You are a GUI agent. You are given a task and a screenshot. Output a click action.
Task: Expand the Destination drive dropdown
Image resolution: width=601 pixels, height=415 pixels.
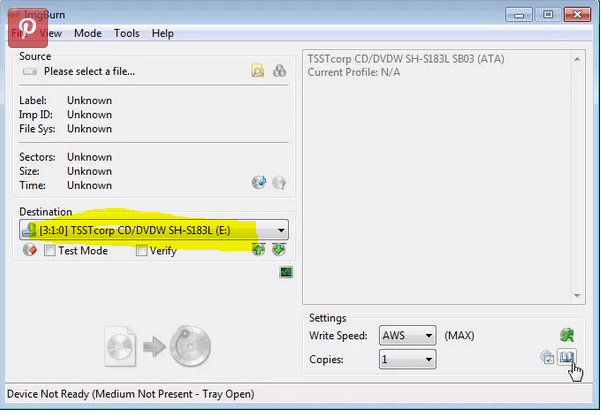(281, 230)
